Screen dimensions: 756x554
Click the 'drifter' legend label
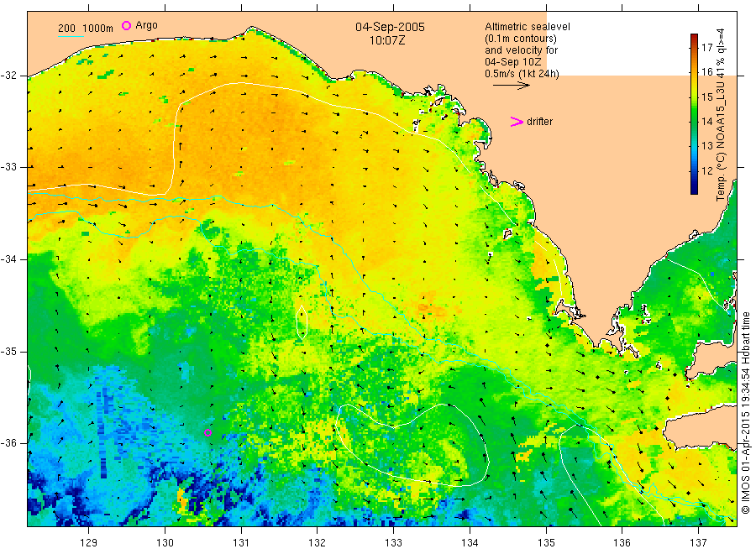[x=539, y=122]
